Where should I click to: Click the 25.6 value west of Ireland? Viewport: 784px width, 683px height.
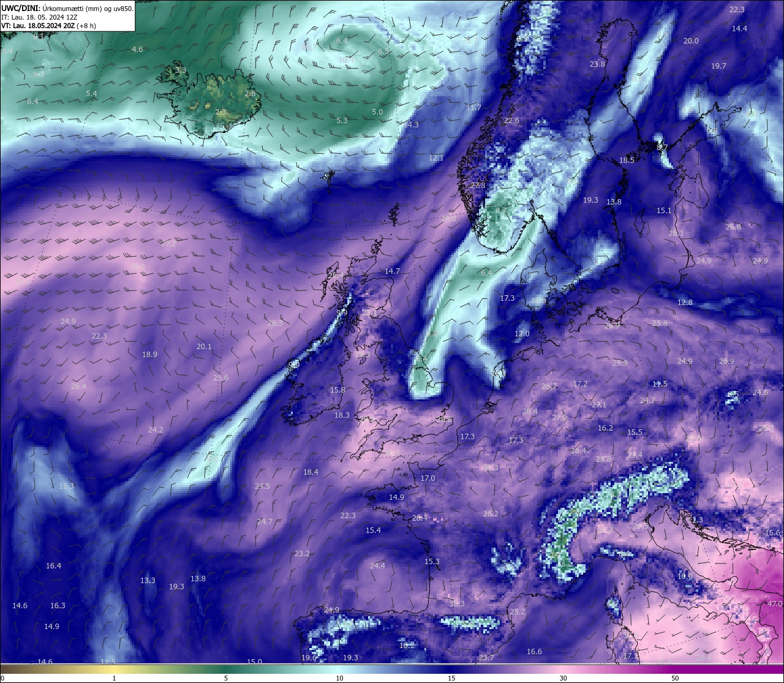(221, 377)
